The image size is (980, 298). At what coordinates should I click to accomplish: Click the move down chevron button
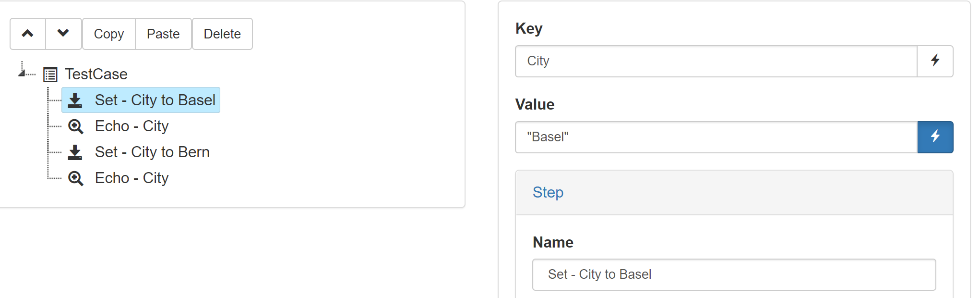point(63,34)
